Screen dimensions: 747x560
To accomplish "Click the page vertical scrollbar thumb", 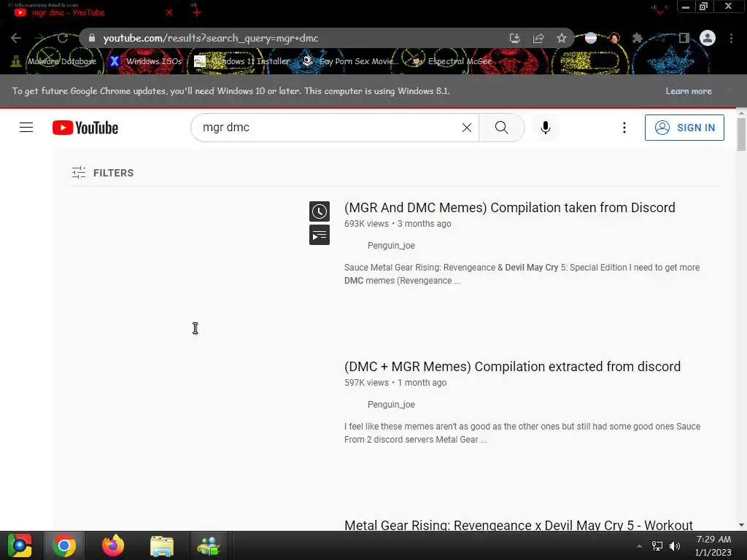I will tap(741, 134).
